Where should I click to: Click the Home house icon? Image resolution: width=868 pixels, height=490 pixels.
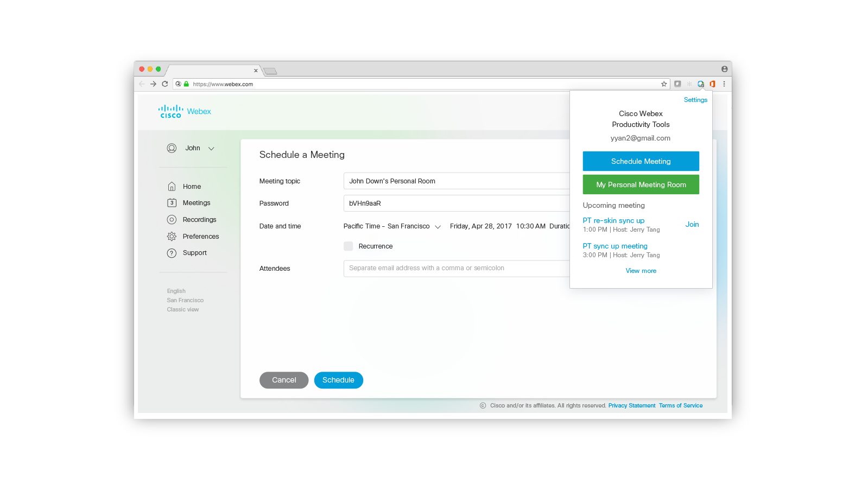pyautogui.click(x=172, y=187)
